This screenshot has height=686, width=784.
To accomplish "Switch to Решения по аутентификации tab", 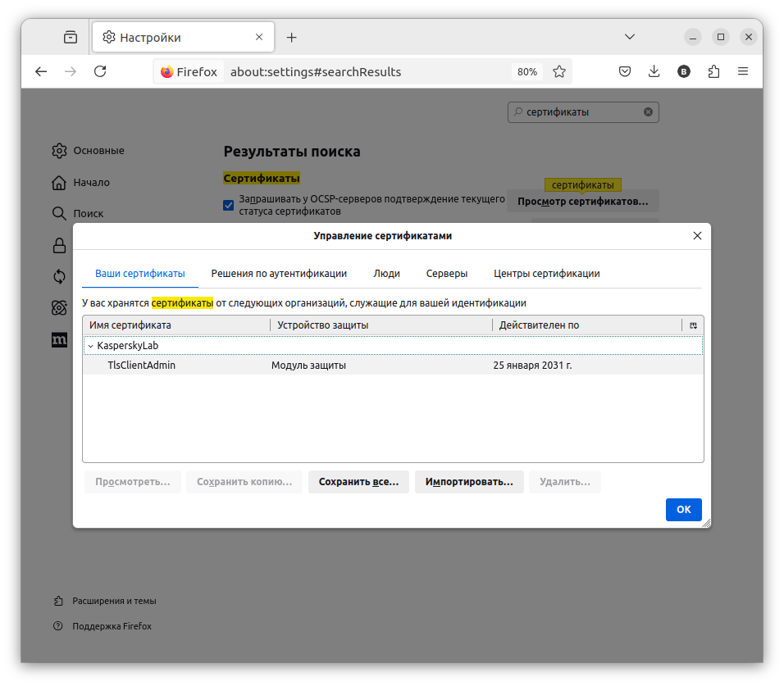I will 279,273.
